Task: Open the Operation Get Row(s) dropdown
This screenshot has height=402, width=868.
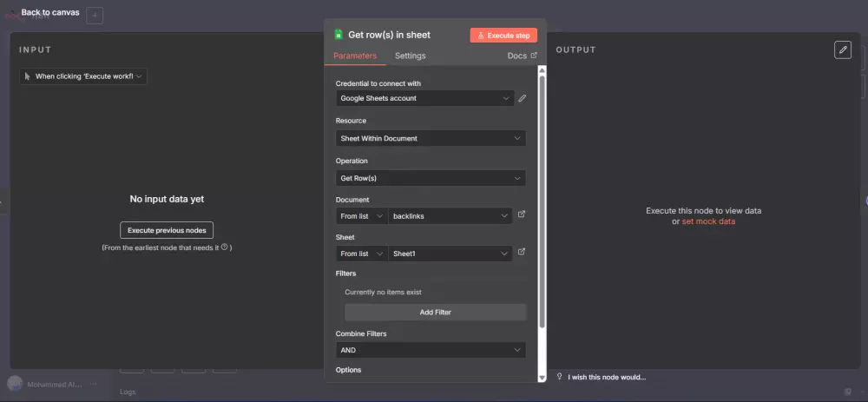Action: (431, 178)
